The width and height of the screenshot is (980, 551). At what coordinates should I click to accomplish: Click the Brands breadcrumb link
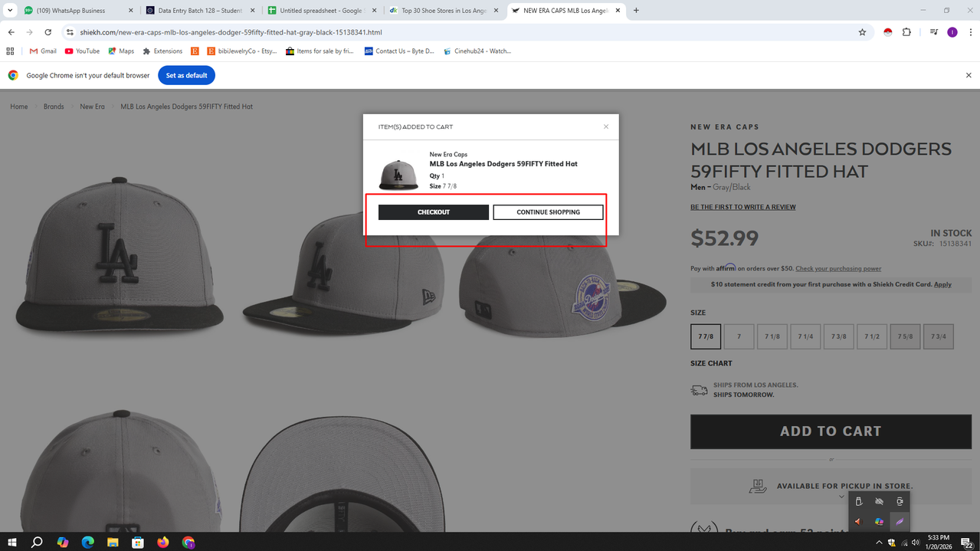pos(54,107)
